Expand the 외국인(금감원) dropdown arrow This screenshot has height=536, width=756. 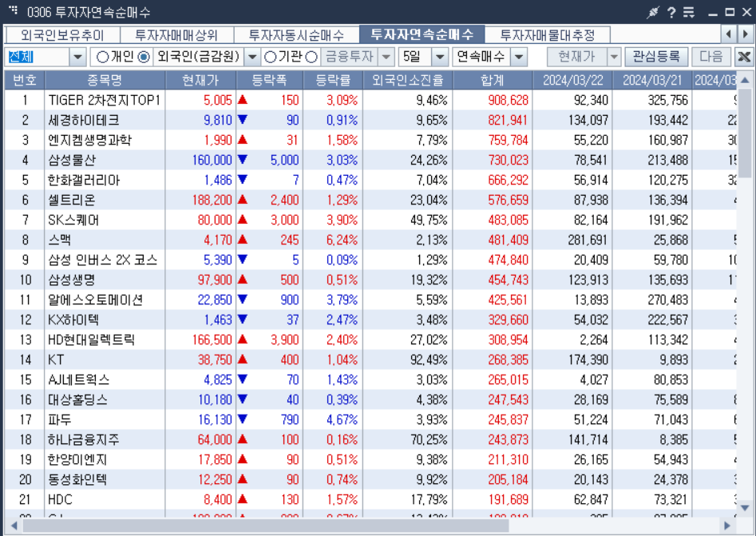(x=252, y=58)
